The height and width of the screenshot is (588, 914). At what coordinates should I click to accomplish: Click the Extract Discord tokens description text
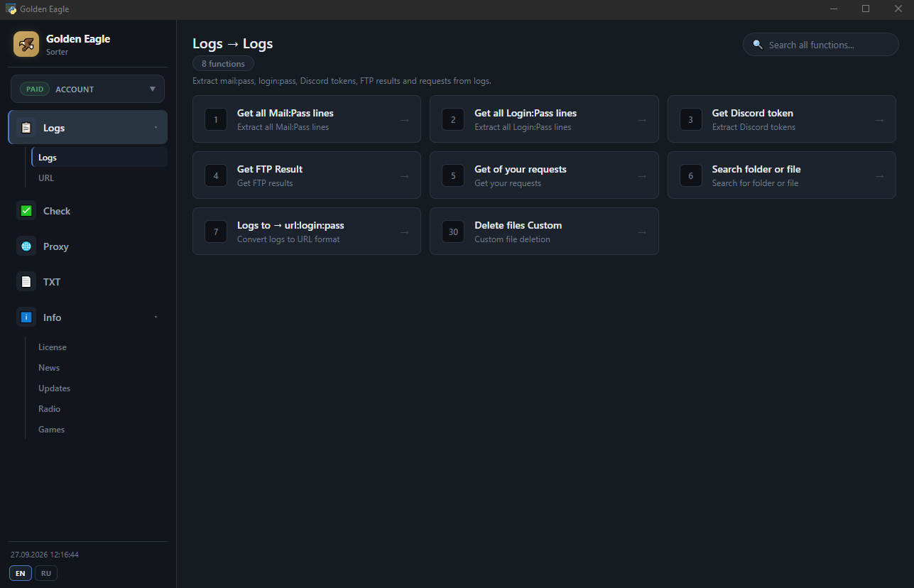pos(753,127)
